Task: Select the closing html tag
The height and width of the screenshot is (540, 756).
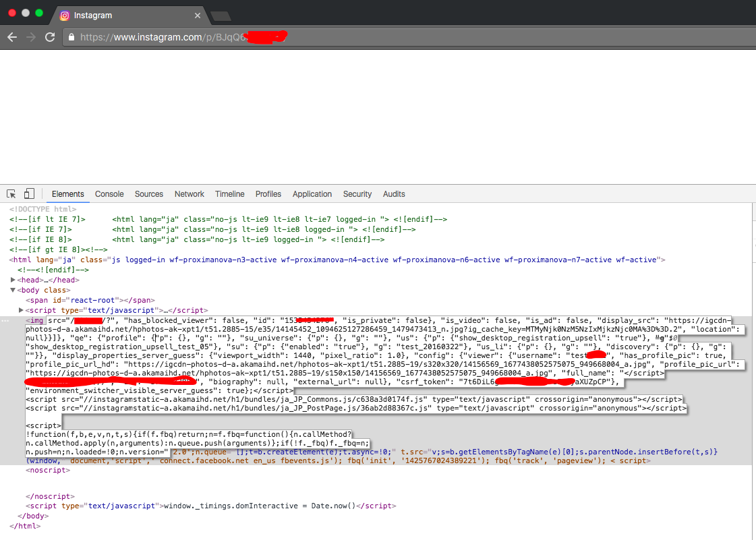Action: (x=24, y=526)
